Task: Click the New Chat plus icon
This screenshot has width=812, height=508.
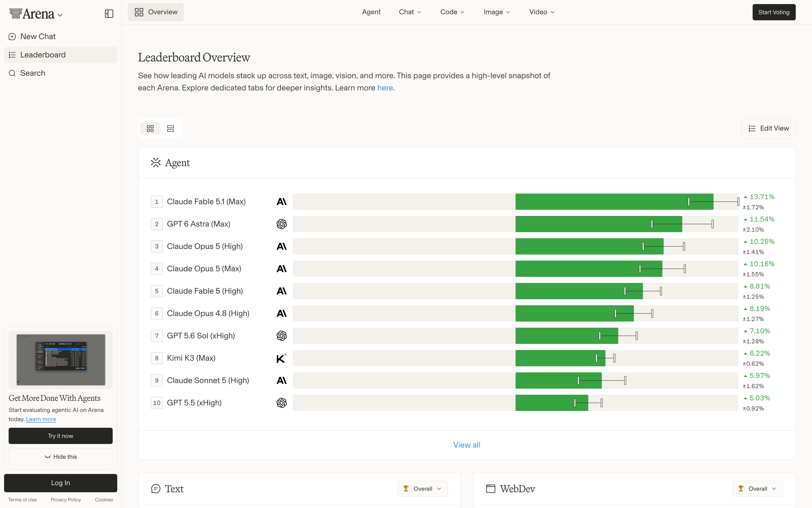Action: click(x=12, y=37)
